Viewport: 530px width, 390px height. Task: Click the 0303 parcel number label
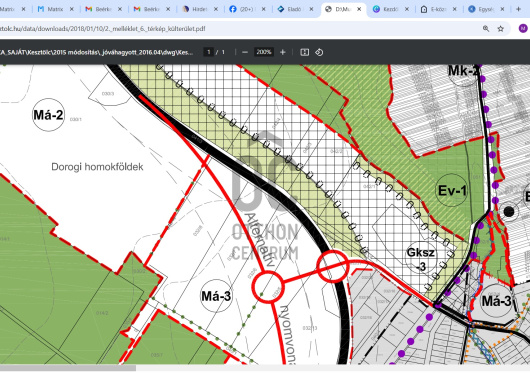click(108, 94)
